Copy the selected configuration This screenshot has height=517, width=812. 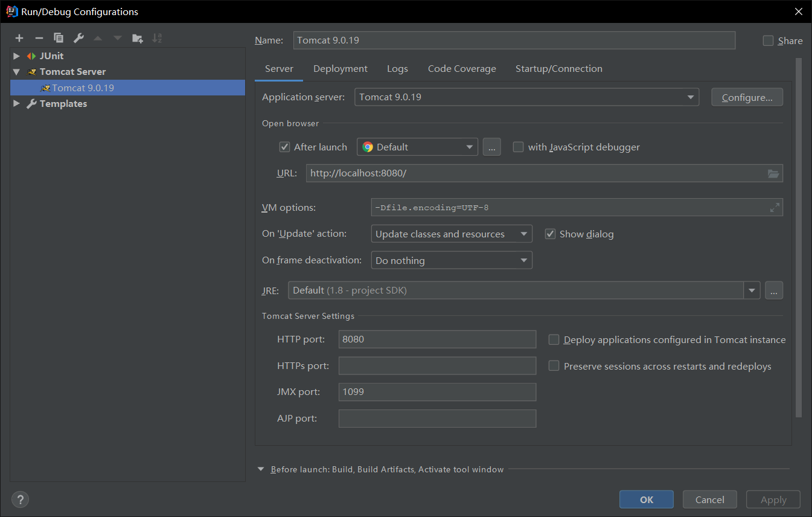click(x=59, y=38)
